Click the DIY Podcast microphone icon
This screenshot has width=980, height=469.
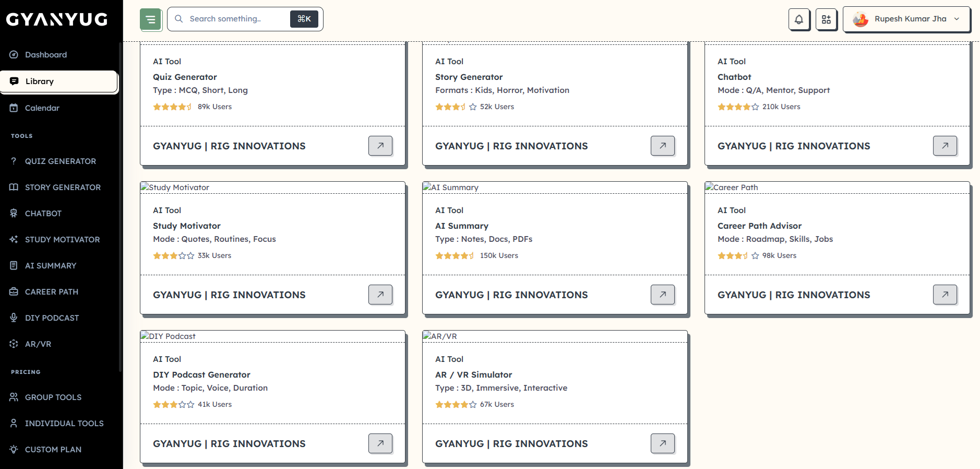point(14,318)
